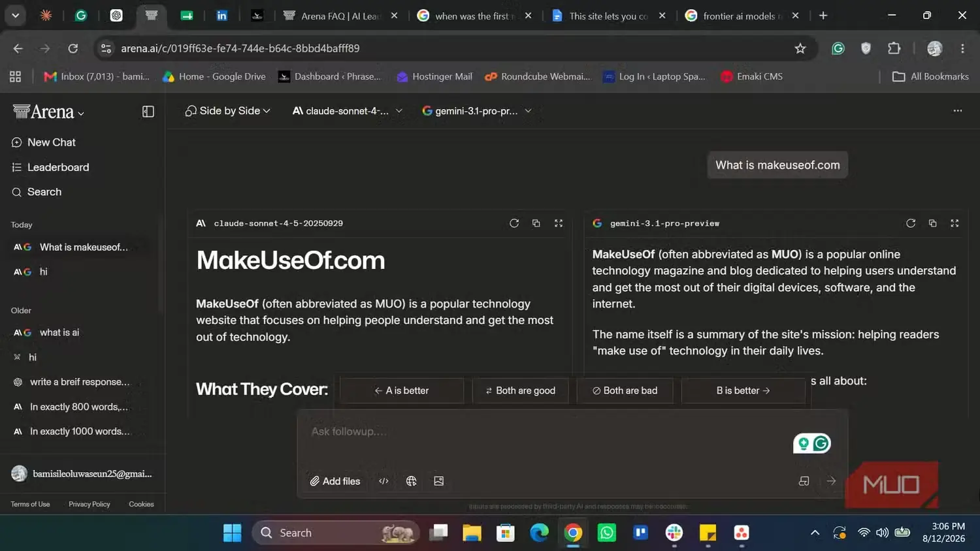Open a new browser tab
The image size is (980, 551).
click(823, 16)
